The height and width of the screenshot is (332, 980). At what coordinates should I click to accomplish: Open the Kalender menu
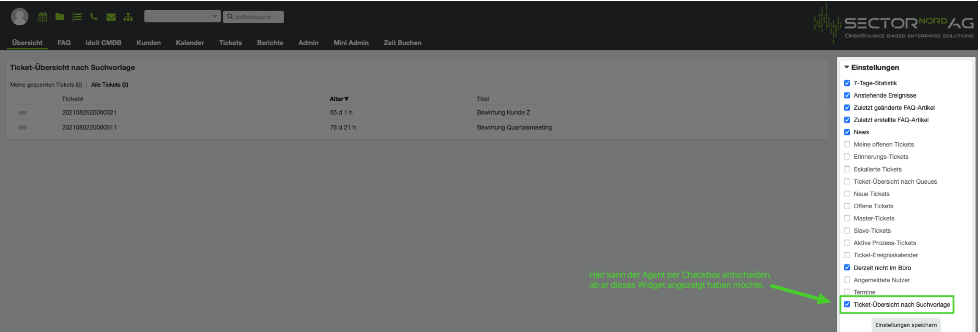pyautogui.click(x=190, y=43)
